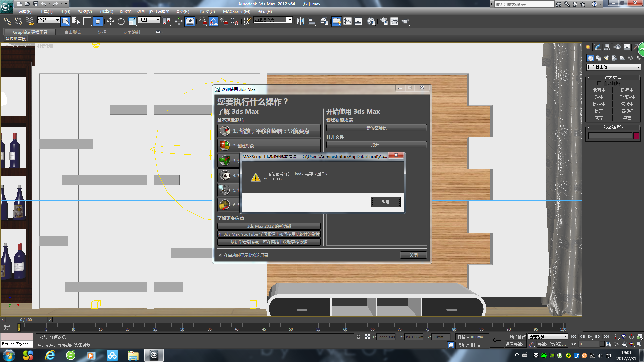Activate the Select Object tool
The width and height of the screenshot is (644, 362).
pyautogui.click(x=65, y=21)
